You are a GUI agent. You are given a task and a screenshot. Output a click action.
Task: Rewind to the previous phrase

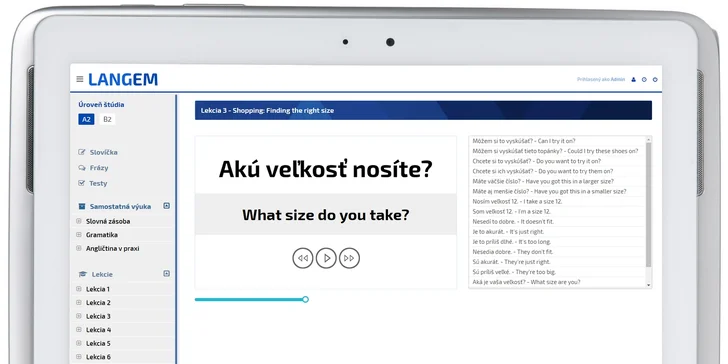click(x=303, y=258)
